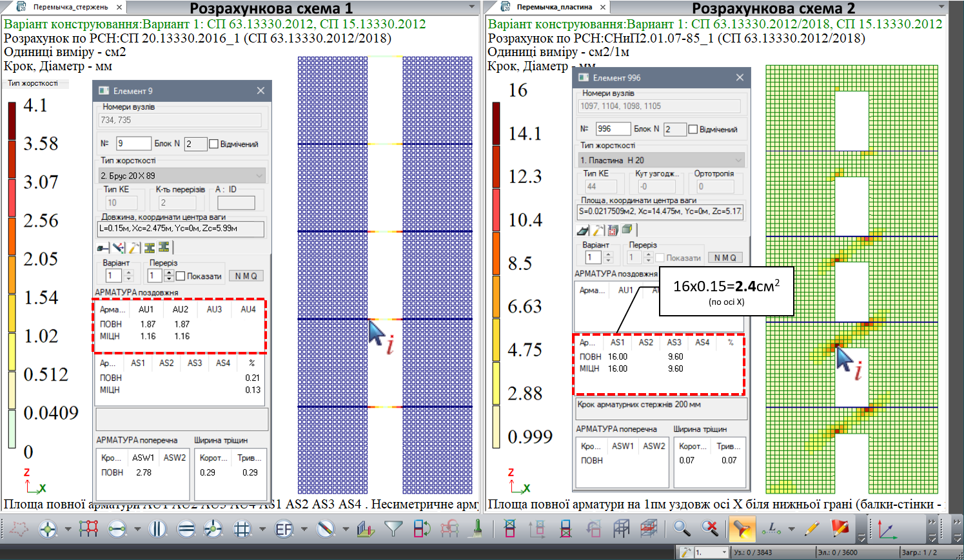Click dark red 4.1 color scale swatch

click(x=12, y=120)
